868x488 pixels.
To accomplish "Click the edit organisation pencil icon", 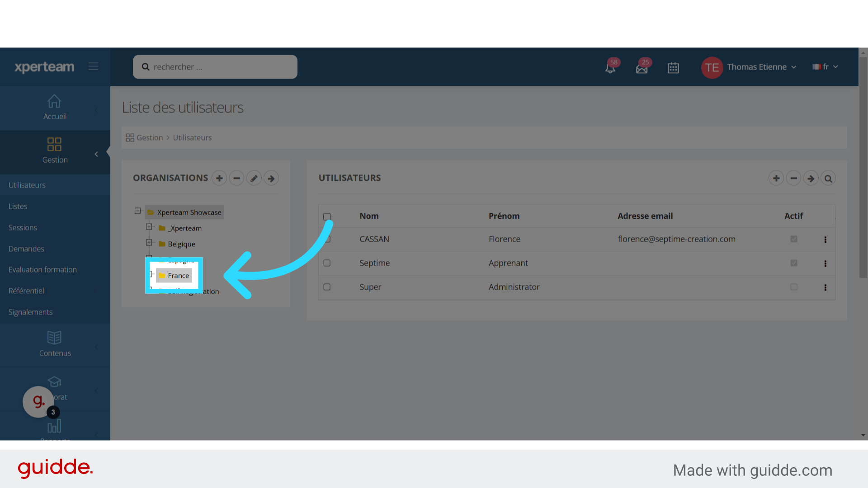I will [x=254, y=178].
